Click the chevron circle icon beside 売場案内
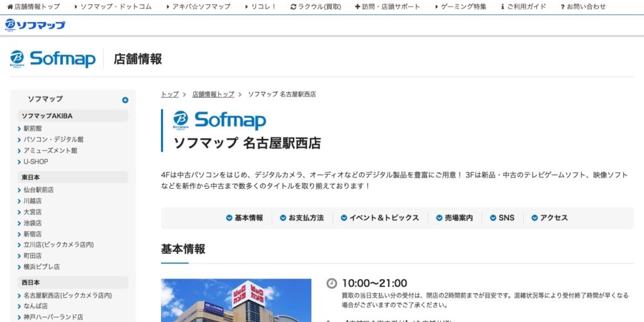 (x=439, y=218)
